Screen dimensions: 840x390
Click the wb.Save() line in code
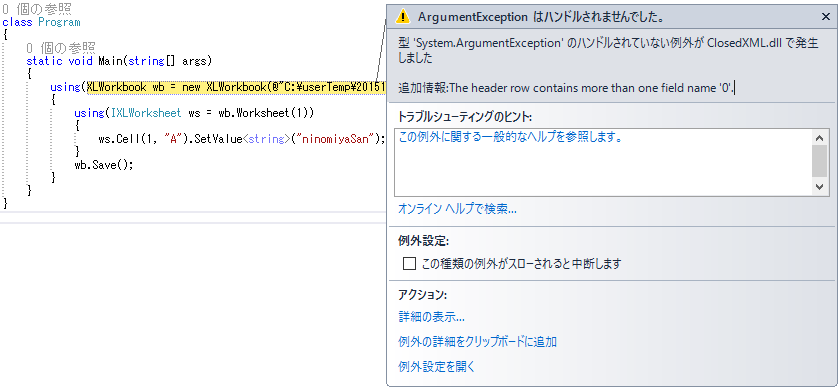tap(103, 164)
